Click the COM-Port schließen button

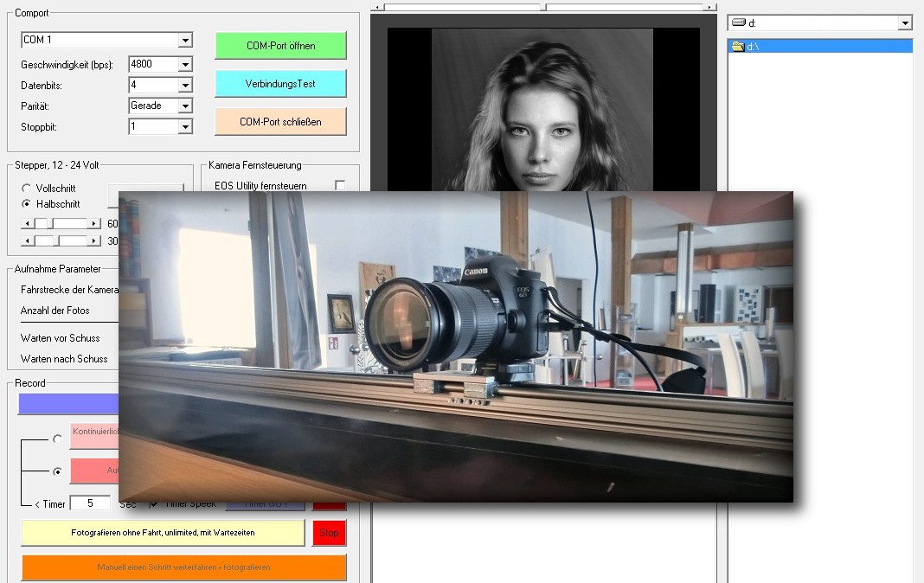coord(280,122)
